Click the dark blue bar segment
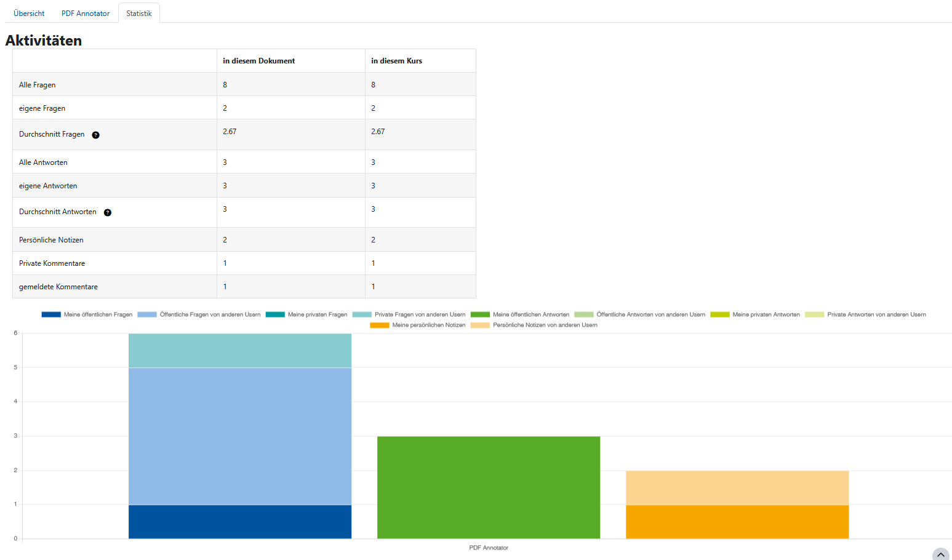 coord(240,522)
